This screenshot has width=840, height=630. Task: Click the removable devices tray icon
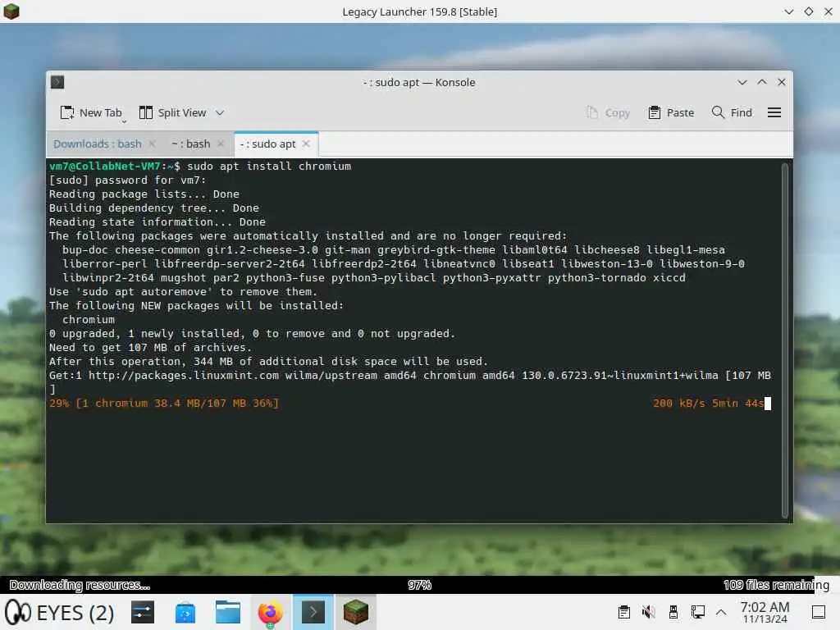(673, 612)
